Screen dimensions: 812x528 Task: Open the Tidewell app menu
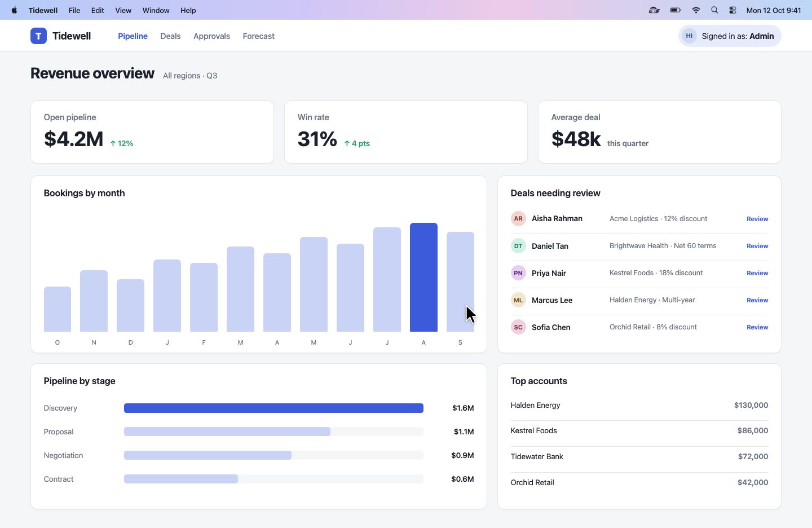(43, 10)
